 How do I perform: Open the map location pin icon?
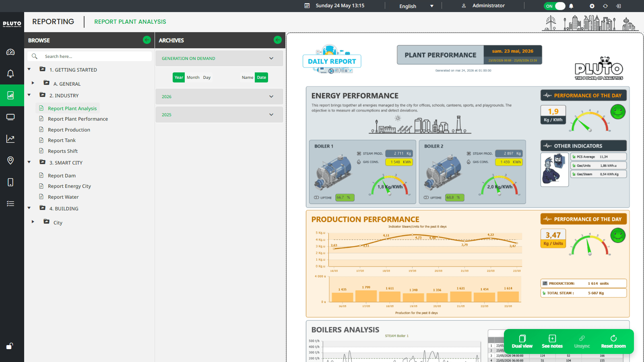(10, 160)
